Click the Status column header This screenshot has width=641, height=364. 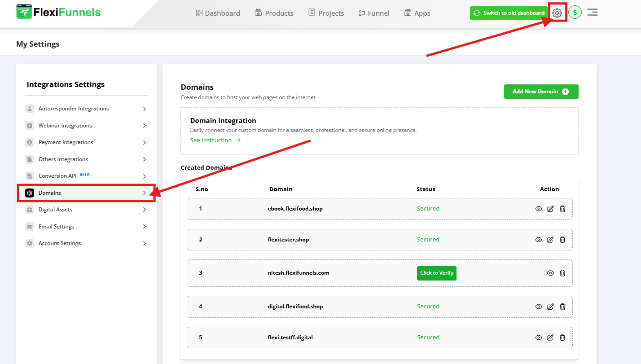426,189
